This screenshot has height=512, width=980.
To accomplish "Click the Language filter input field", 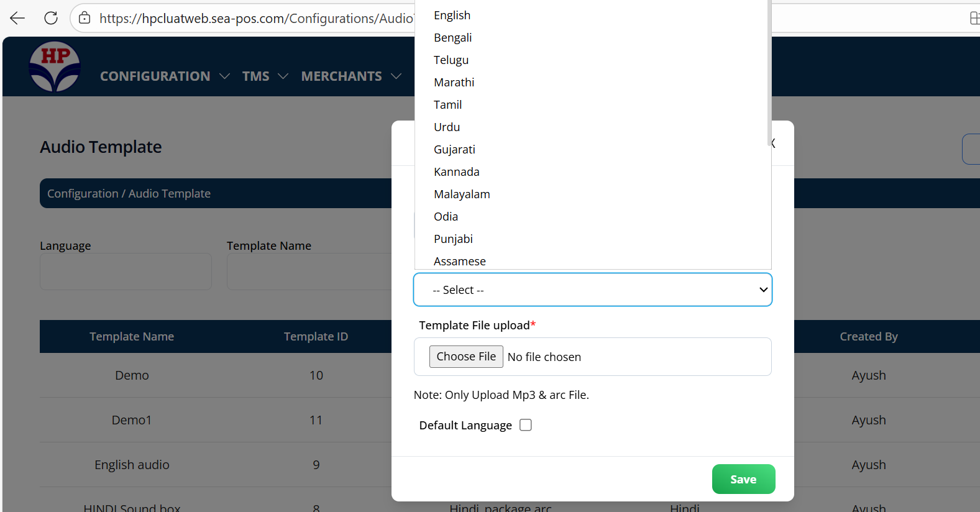I will pos(126,272).
